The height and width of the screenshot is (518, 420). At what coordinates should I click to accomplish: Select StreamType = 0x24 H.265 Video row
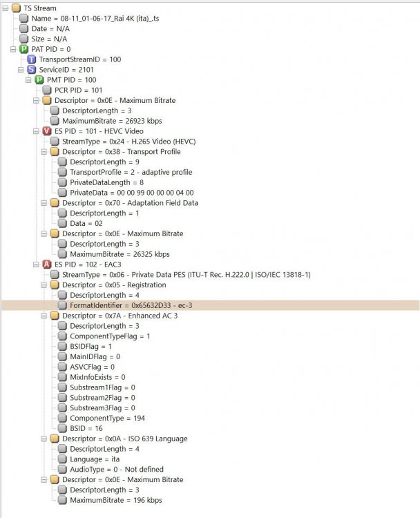pyautogui.click(x=129, y=142)
